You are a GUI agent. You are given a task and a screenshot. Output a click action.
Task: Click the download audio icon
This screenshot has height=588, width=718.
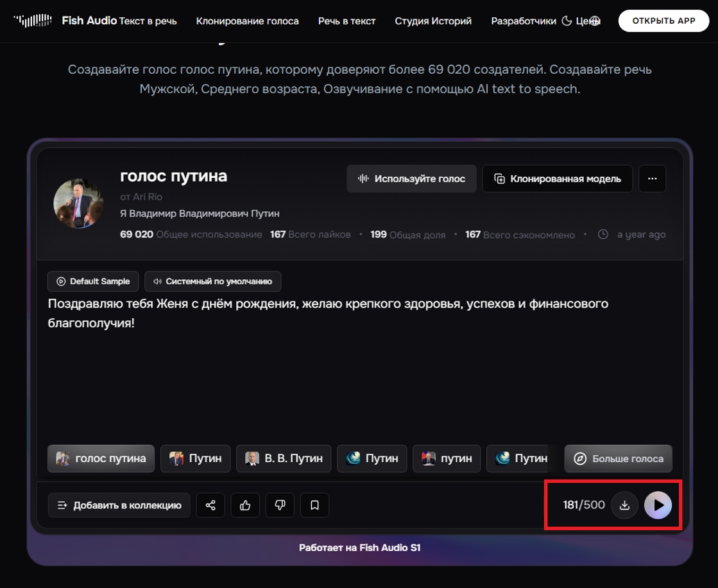624,505
